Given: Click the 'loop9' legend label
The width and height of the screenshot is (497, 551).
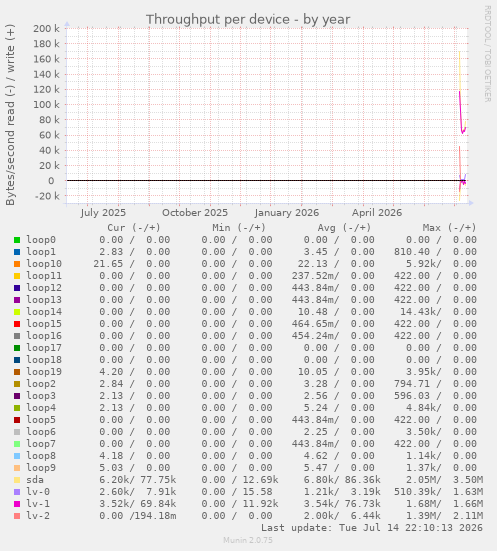Looking at the screenshot, I should tap(41, 468).
